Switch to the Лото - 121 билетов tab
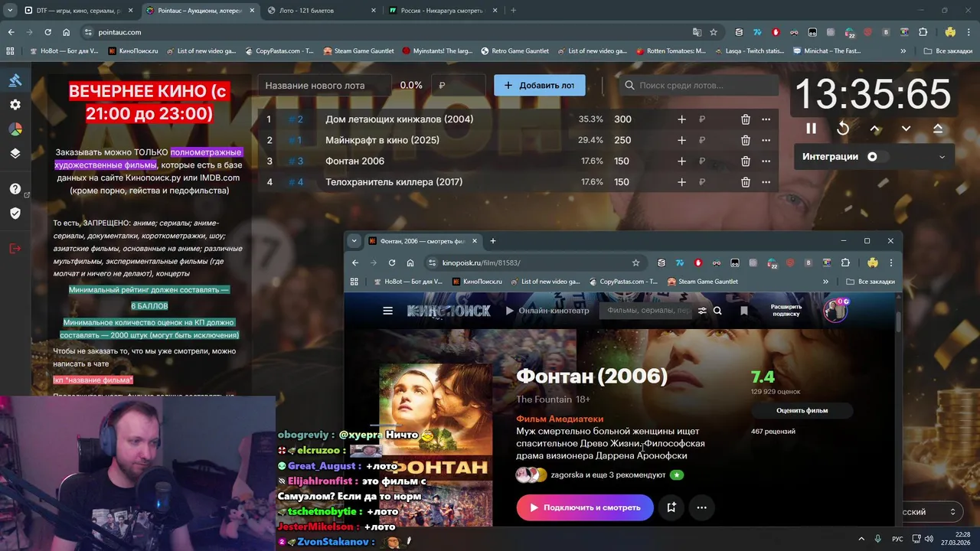980x551 pixels. tap(322, 11)
